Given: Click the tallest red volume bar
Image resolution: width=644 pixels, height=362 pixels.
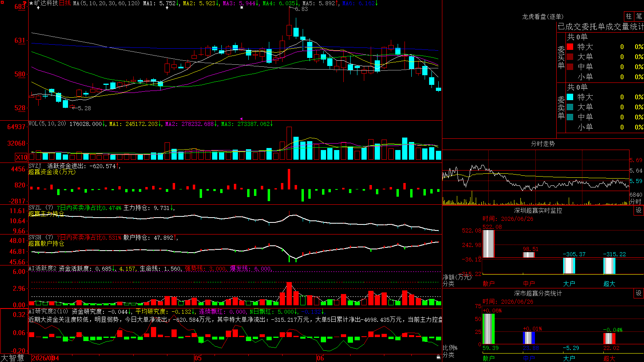Looking at the screenshot, I should coord(289,144).
